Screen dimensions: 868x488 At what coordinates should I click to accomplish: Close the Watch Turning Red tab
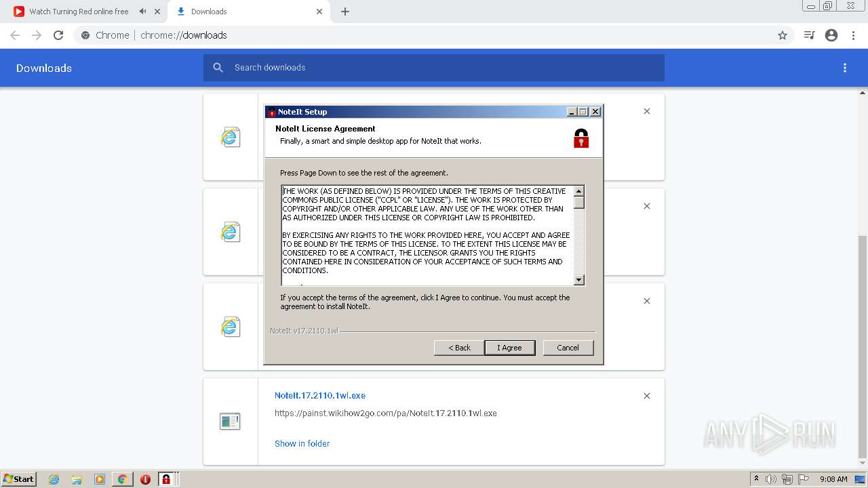point(157,12)
